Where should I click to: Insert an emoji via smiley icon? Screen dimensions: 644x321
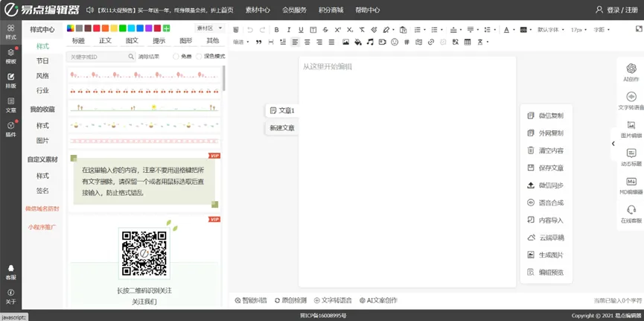394,42
